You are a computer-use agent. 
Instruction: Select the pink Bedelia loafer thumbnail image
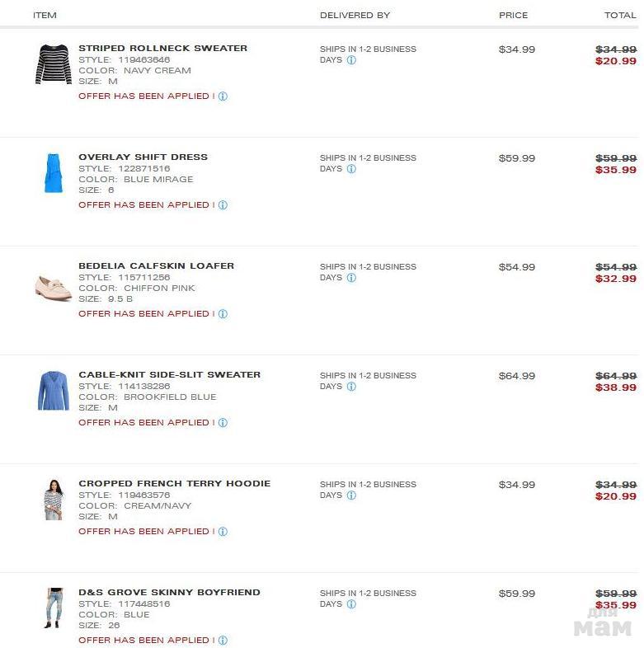54,286
